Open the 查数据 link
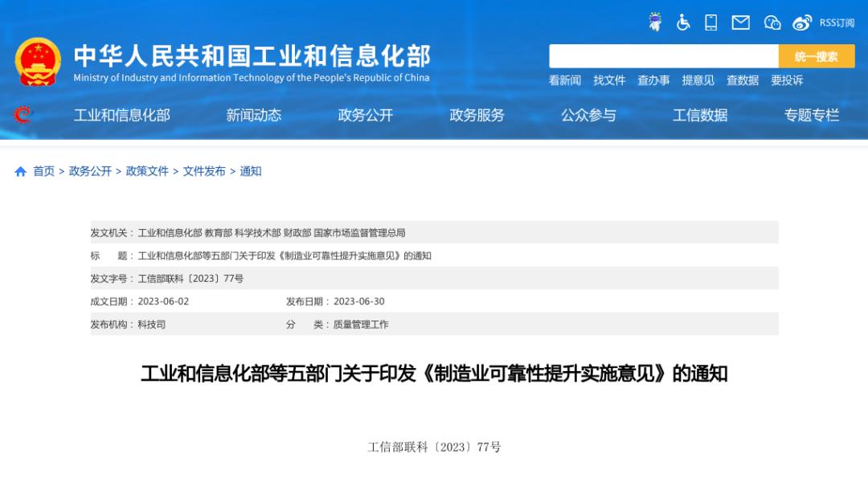Screen dimensions: 868x478 [x=742, y=80]
